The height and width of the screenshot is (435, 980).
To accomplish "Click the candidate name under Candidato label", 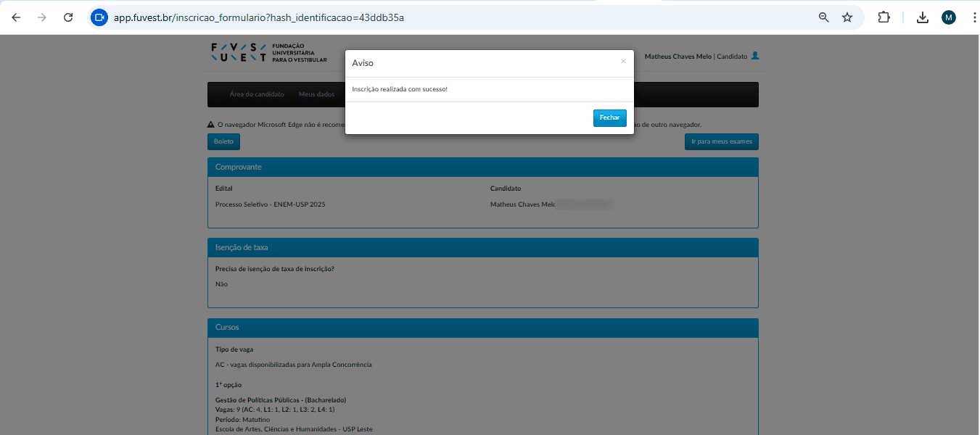I will [522, 204].
